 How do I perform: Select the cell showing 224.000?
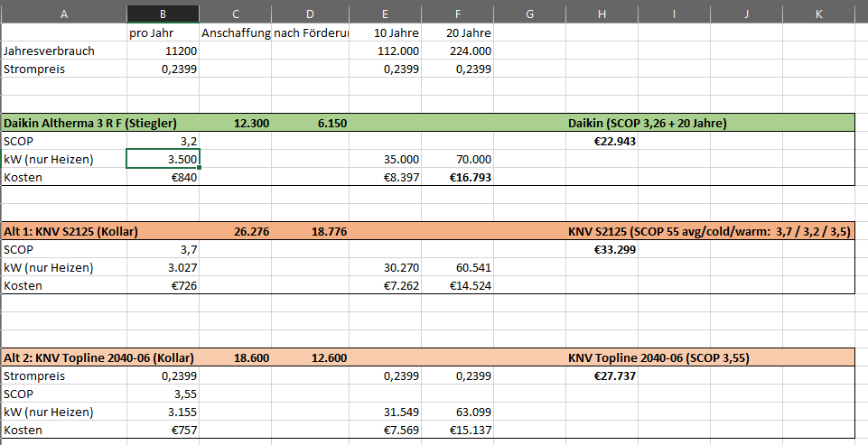point(457,51)
